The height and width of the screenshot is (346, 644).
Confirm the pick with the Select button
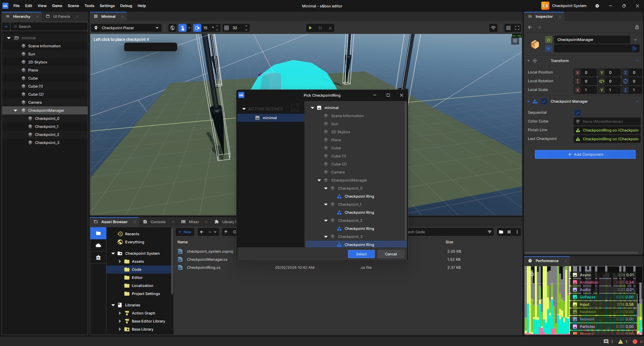pos(361,254)
